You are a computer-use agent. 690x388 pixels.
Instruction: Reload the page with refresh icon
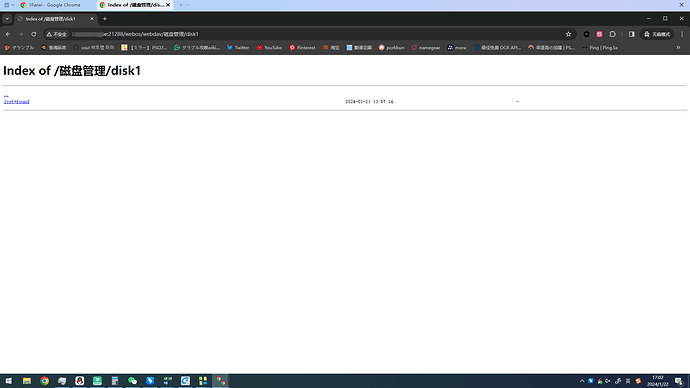(x=33, y=34)
